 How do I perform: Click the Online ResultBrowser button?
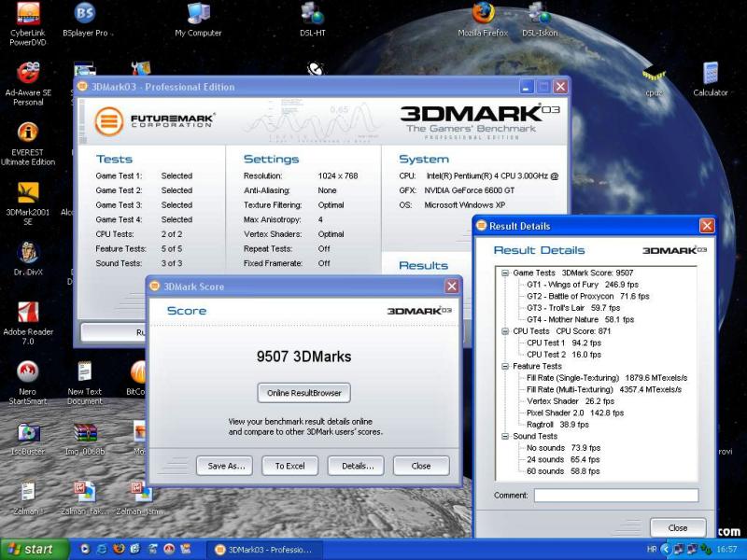304,393
